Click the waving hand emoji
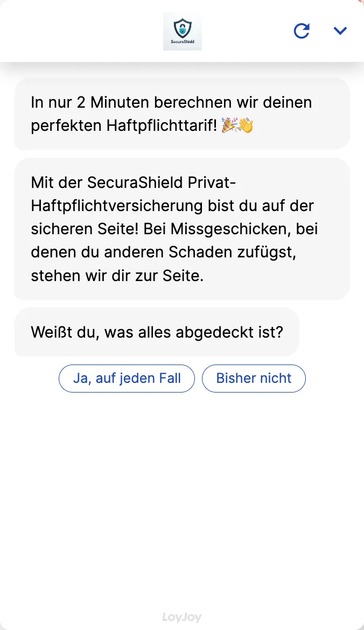364x630 pixels. tap(246, 125)
